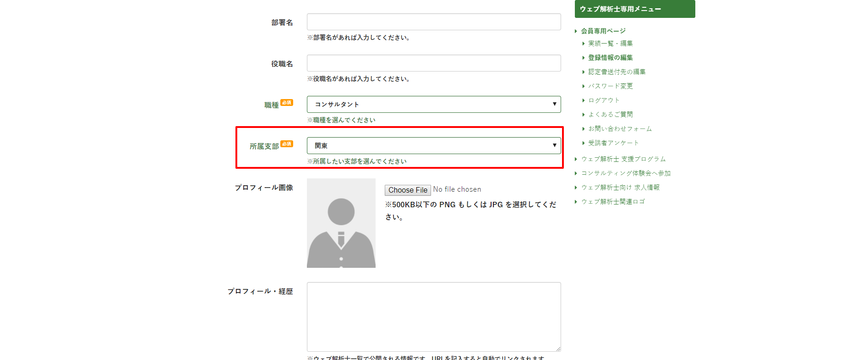This screenshot has height=360, width=868.
Task: Go to ウェブ解析士 支援プログラム
Action: click(623, 159)
